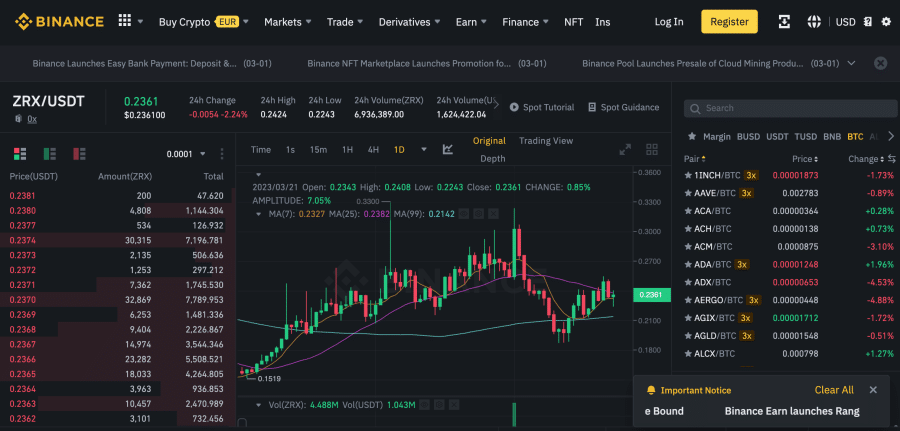Screen dimensions: 900x431
Task: Select the BNB market tab
Action: click(832, 137)
